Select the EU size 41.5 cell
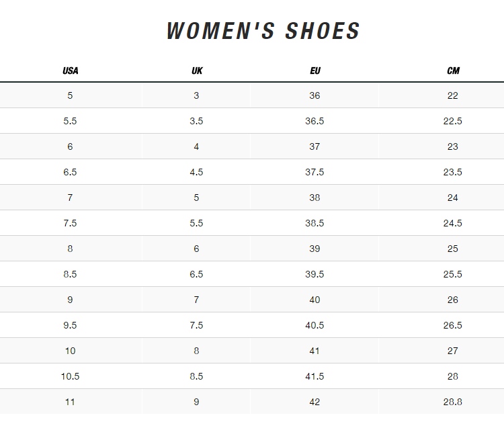 314,376
